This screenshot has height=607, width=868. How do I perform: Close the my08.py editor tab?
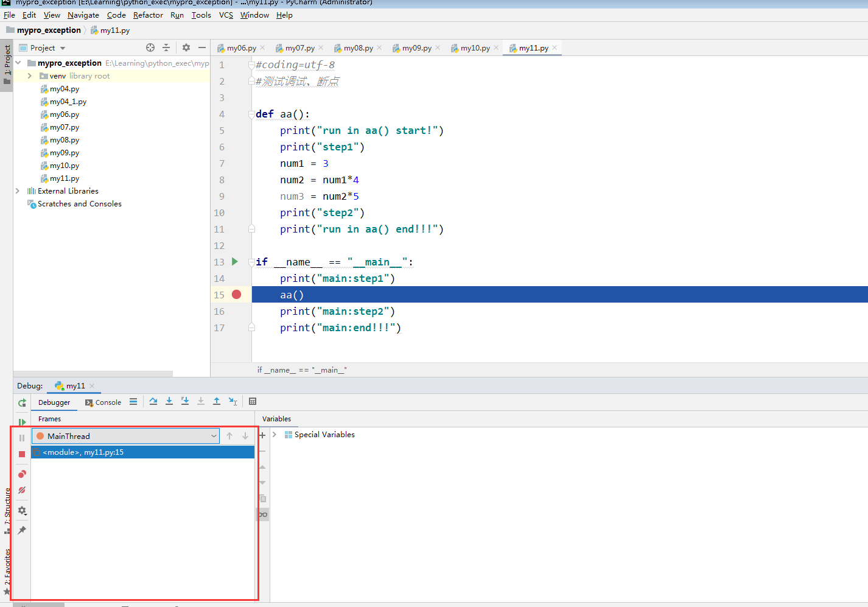[x=379, y=47]
